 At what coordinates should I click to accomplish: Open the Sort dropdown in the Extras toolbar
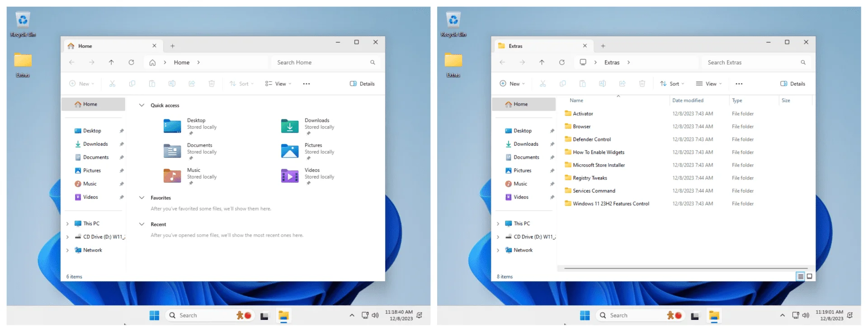[672, 84]
